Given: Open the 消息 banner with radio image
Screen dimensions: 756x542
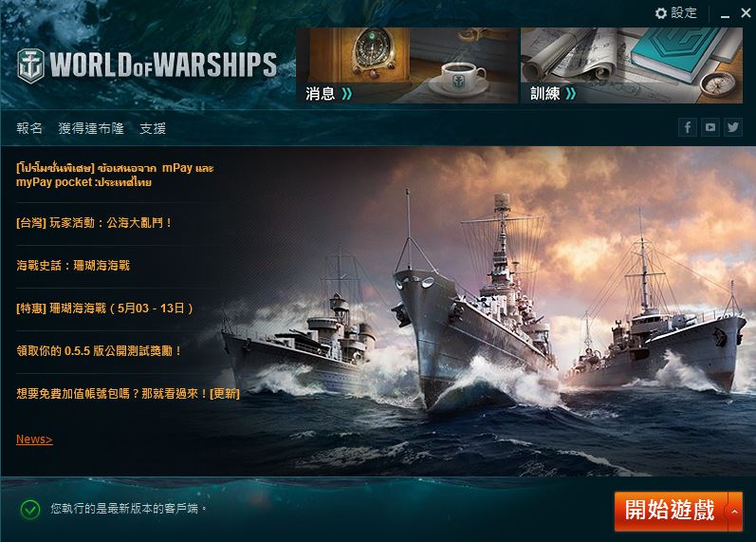Looking at the screenshot, I should (x=406, y=65).
